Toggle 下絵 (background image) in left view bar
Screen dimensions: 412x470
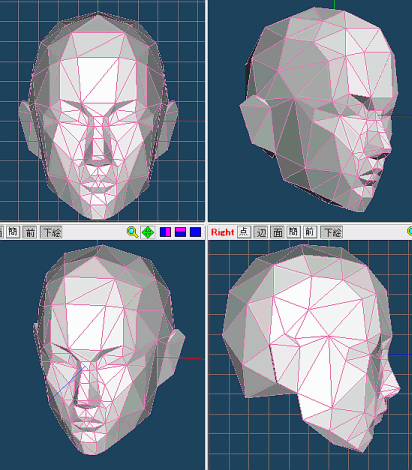click(52, 232)
